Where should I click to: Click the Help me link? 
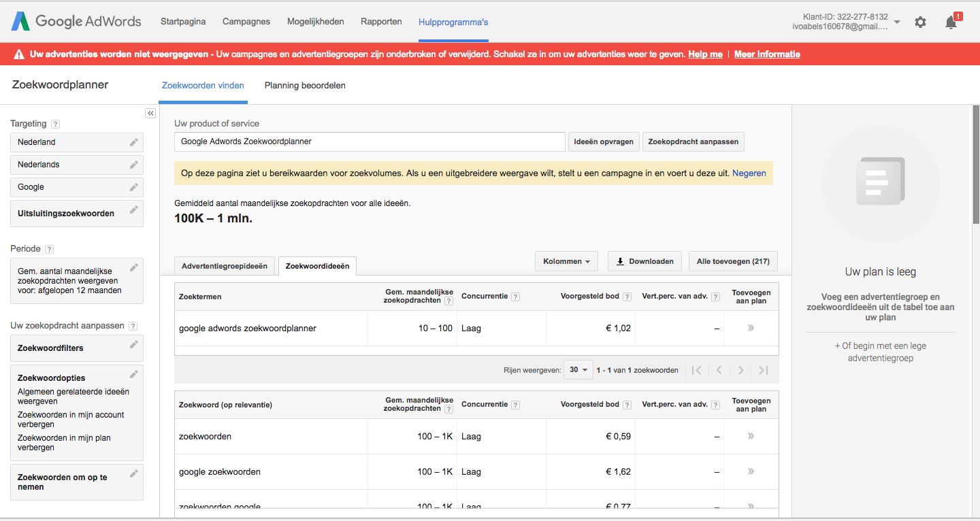pyautogui.click(x=705, y=54)
